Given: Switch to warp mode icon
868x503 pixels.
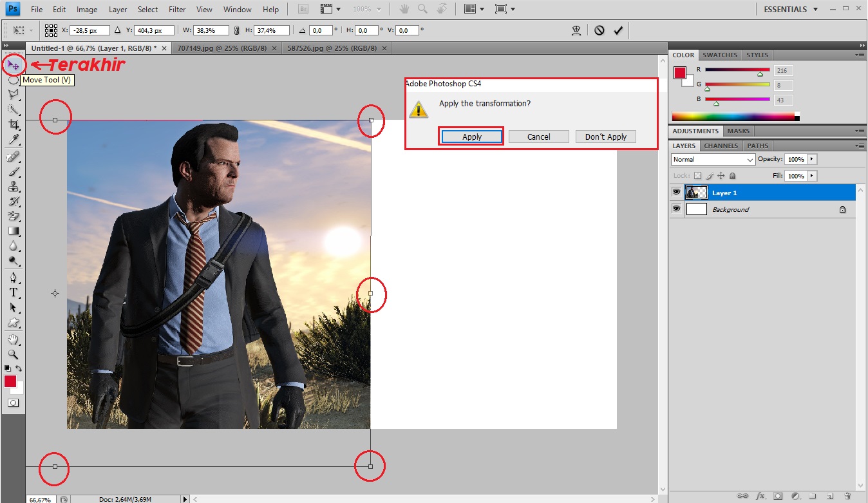Looking at the screenshot, I should (578, 30).
